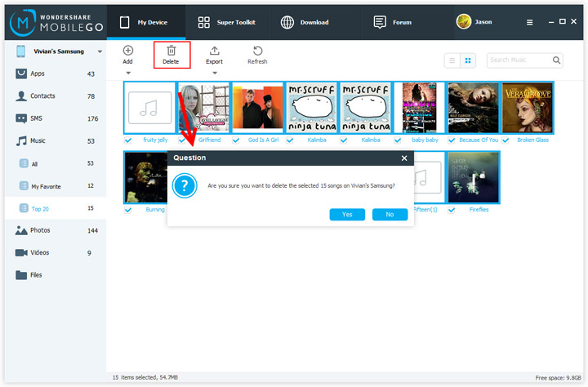The image size is (588, 387).
Task: Click the Add music icon
Action: point(128,51)
